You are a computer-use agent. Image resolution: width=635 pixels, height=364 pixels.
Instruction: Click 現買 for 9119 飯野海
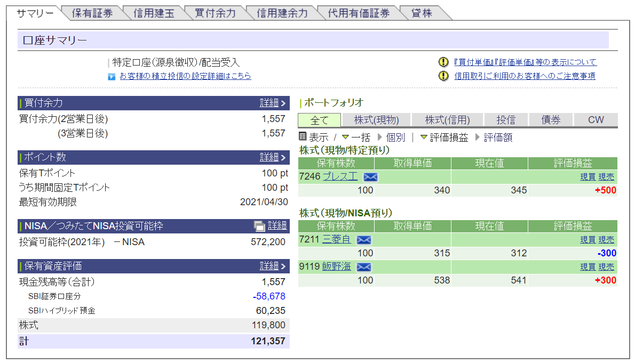coord(588,267)
